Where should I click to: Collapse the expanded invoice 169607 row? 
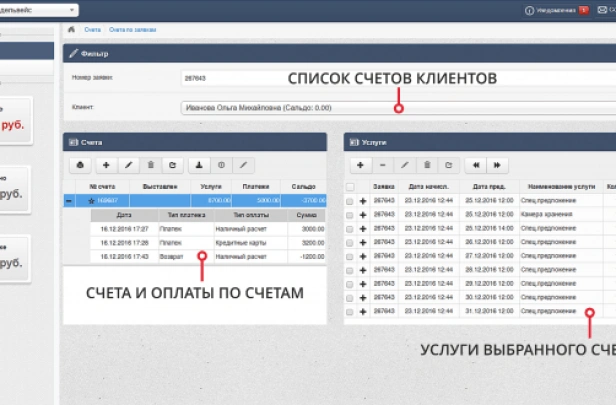click(69, 201)
